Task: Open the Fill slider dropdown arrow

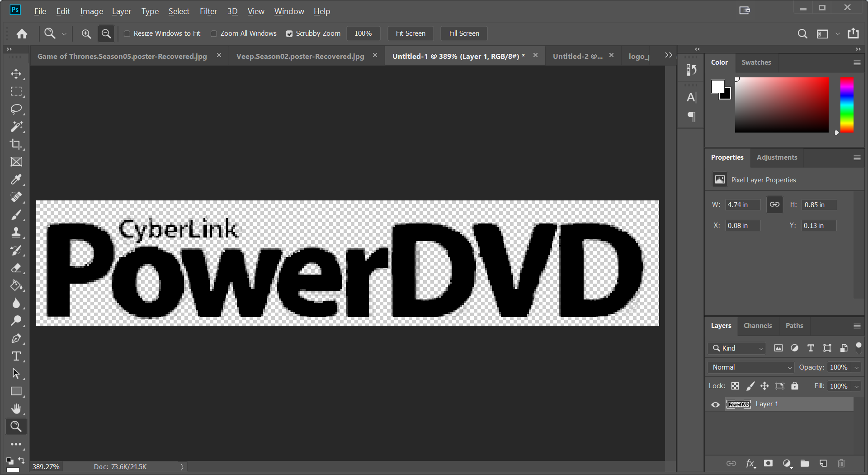Action: pos(856,386)
